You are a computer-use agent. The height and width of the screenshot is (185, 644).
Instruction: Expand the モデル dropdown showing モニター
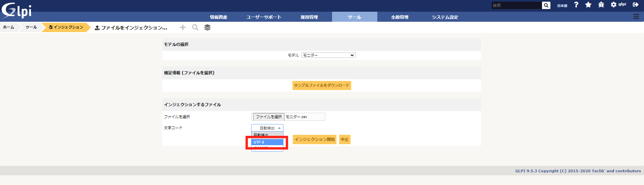coord(328,55)
